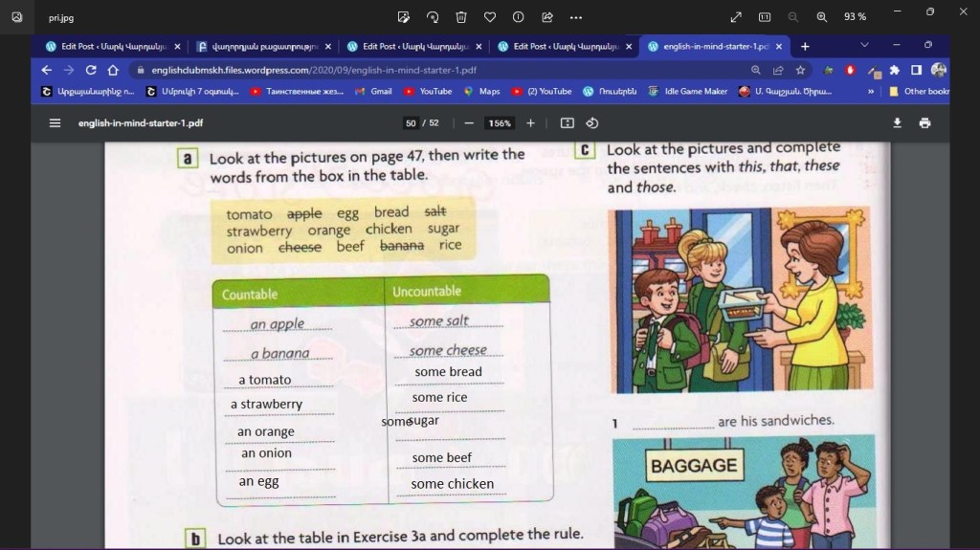Open the three-dot See more menu in Photos

pos(575,16)
